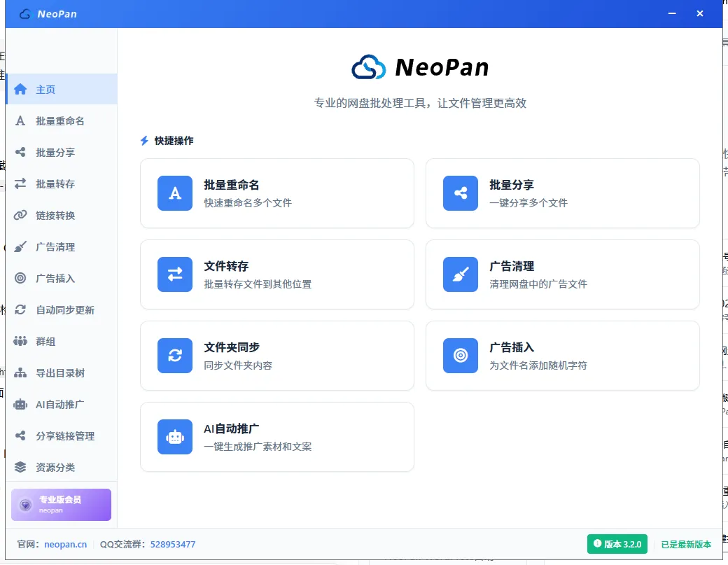Click the blue sync icon on 文件夹同步 card
This screenshot has width=728, height=565.
click(x=175, y=356)
